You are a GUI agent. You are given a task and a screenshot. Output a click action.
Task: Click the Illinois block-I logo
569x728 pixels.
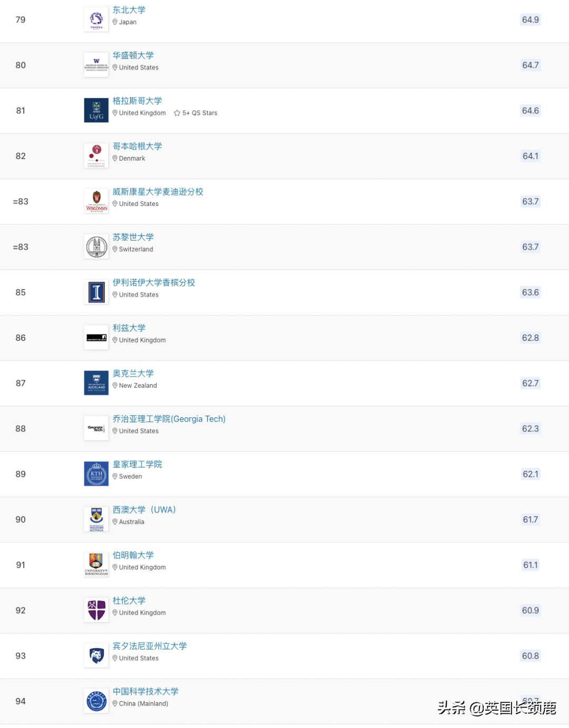[96, 292]
